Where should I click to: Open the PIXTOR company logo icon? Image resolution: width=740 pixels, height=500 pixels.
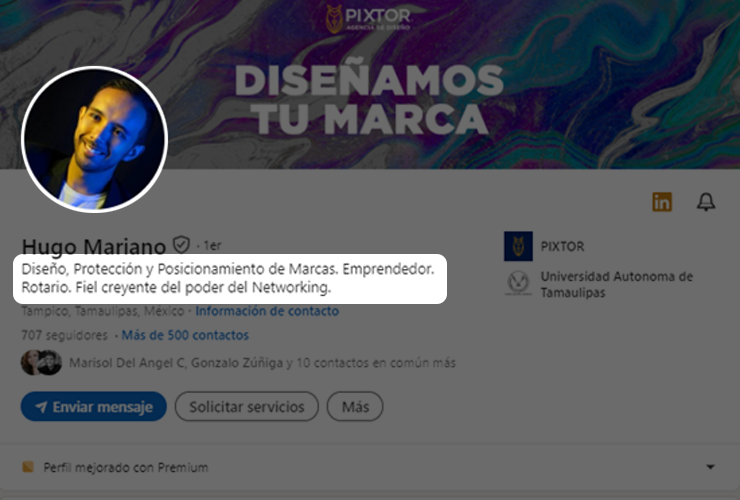click(518, 246)
